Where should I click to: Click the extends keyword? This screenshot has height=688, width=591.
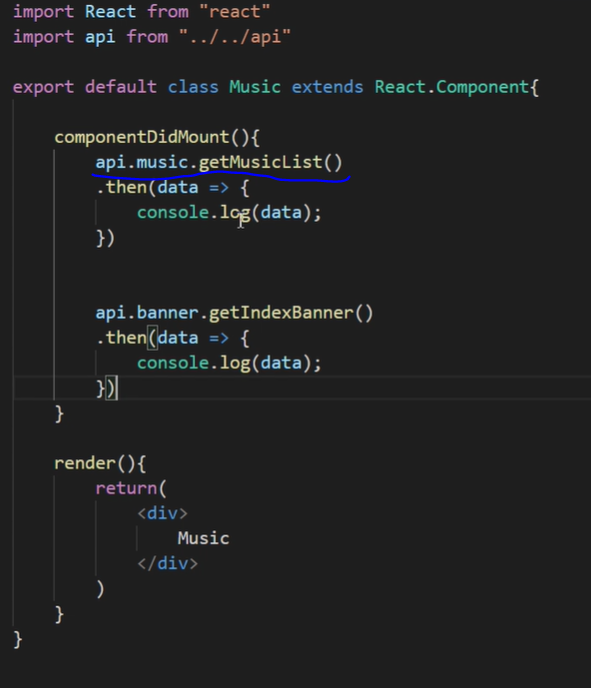(x=327, y=87)
